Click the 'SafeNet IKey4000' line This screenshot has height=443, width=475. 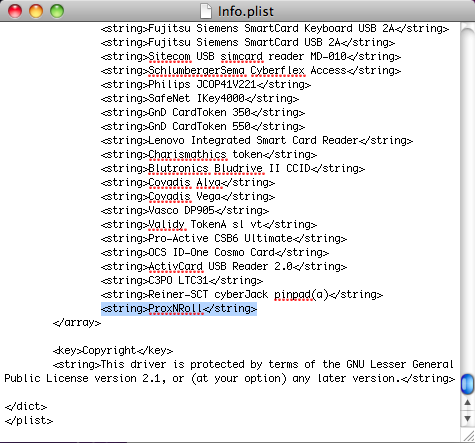point(200,99)
